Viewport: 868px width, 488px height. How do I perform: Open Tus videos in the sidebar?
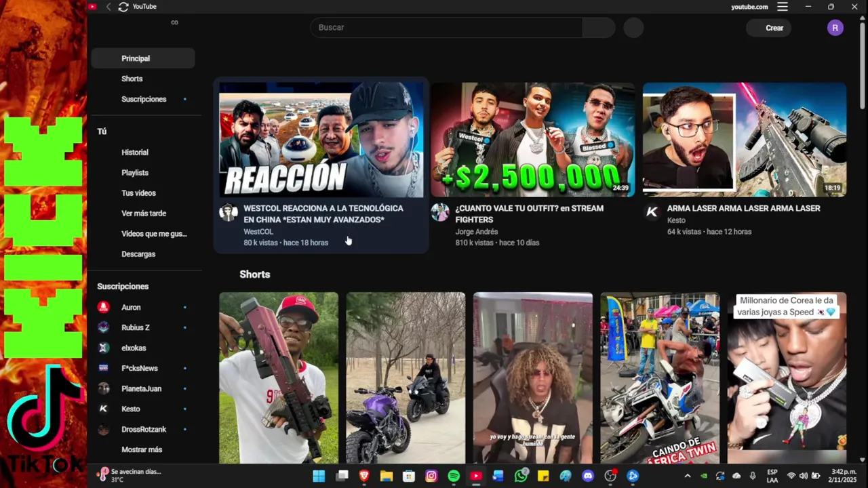click(x=143, y=193)
